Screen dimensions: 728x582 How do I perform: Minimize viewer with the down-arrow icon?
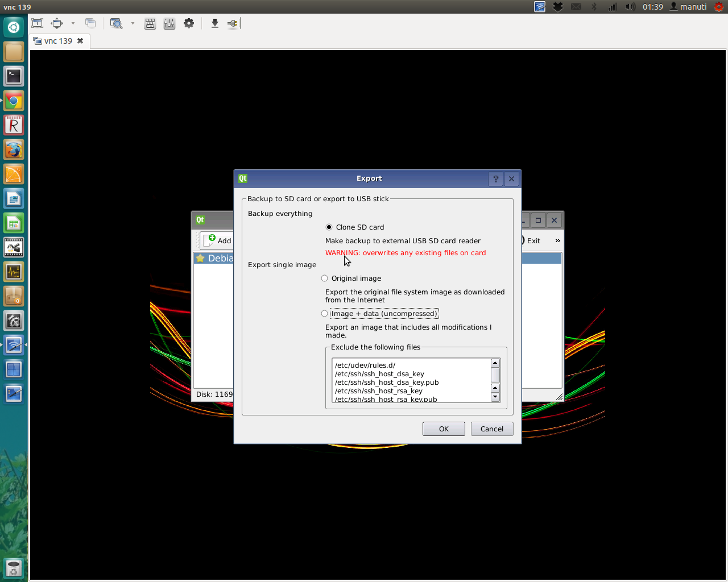click(214, 23)
